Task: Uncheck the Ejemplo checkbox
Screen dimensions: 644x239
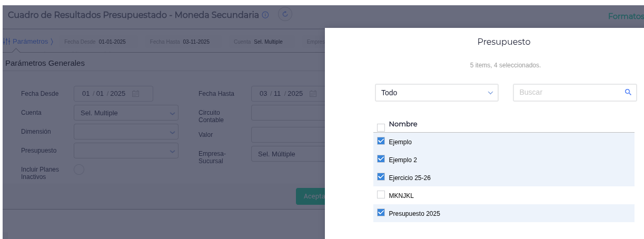Action: [x=381, y=141]
